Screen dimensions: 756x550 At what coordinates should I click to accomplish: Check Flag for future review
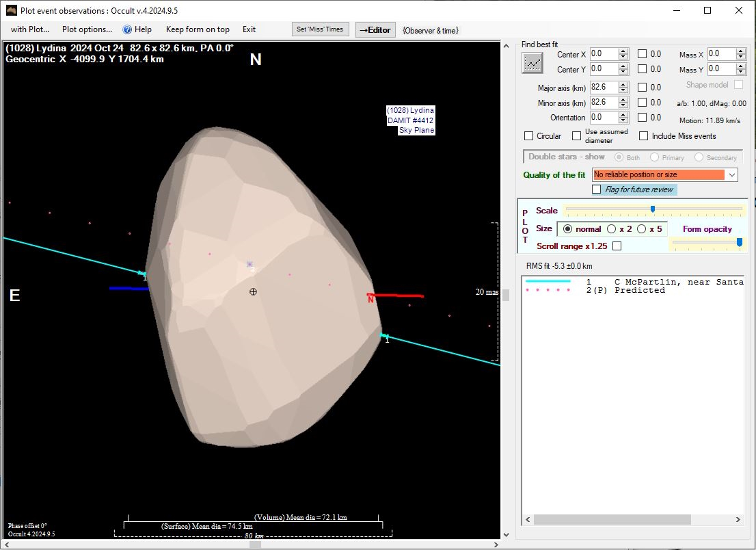point(597,189)
